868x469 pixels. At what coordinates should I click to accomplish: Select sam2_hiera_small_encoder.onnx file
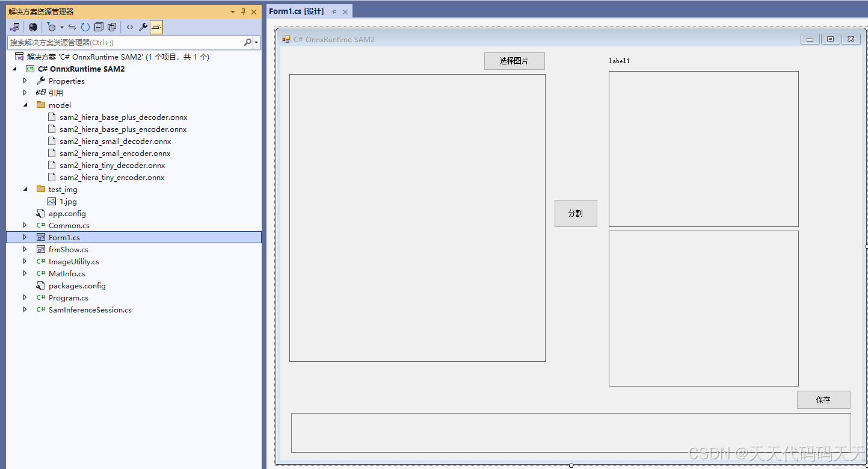pyautogui.click(x=115, y=154)
